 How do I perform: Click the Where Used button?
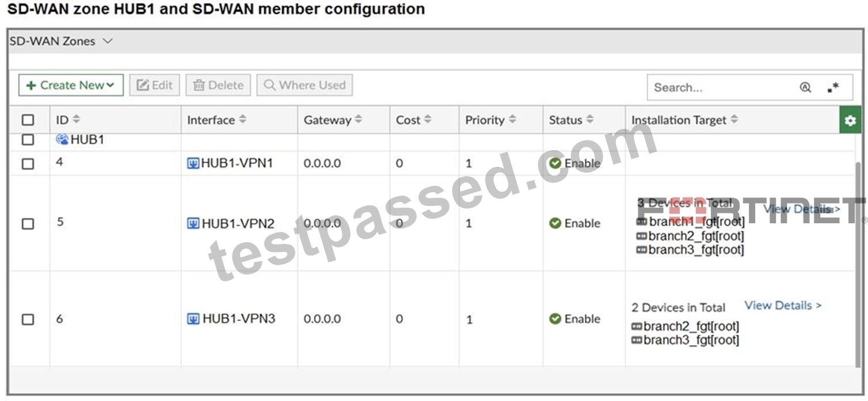coord(304,85)
